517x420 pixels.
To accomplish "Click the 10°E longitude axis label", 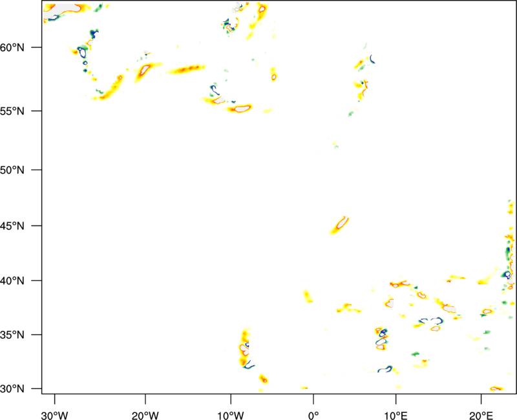I will (x=396, y=415).
